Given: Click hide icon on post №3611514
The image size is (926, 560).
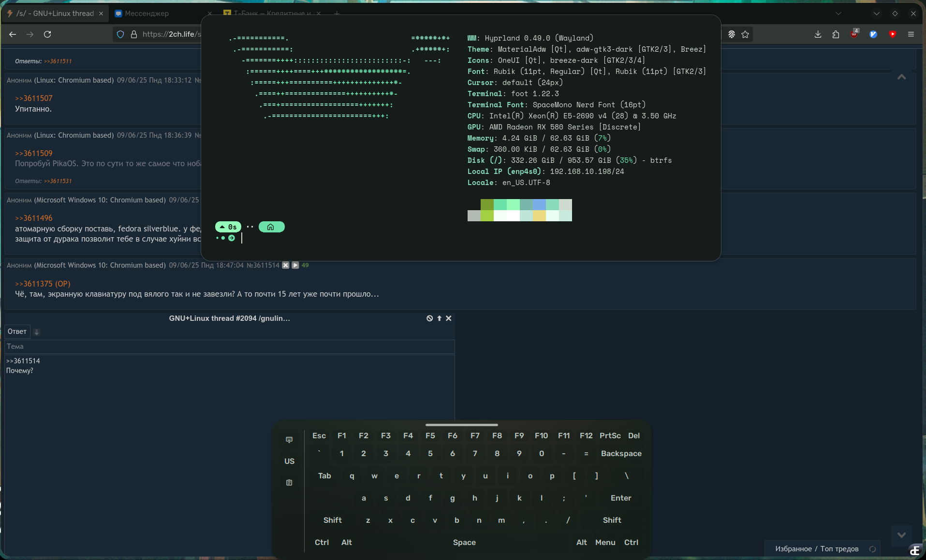Looking at the screenshot, I should (286, 265).
